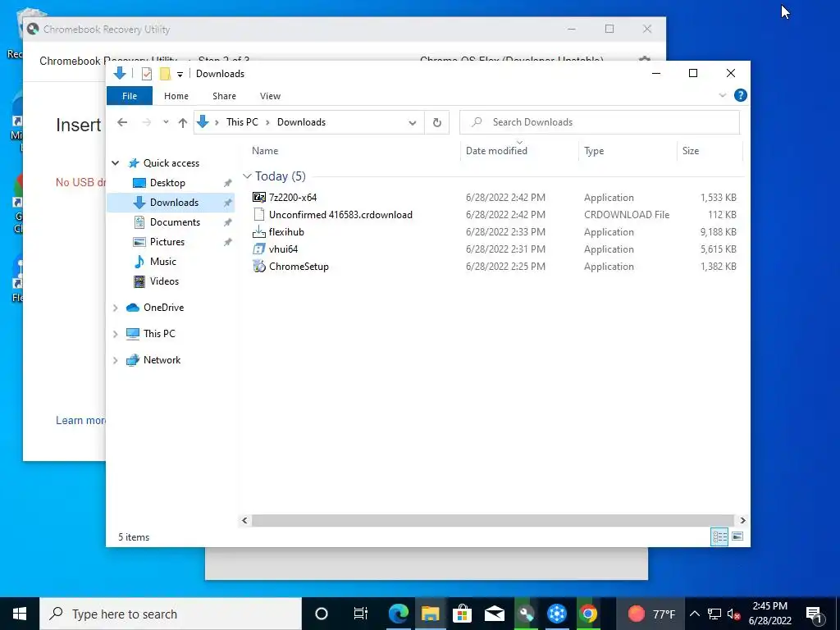Viewport: 840px width, 630px height.
Task: Open Documents in the navigation pane
Action: point(175,222)
